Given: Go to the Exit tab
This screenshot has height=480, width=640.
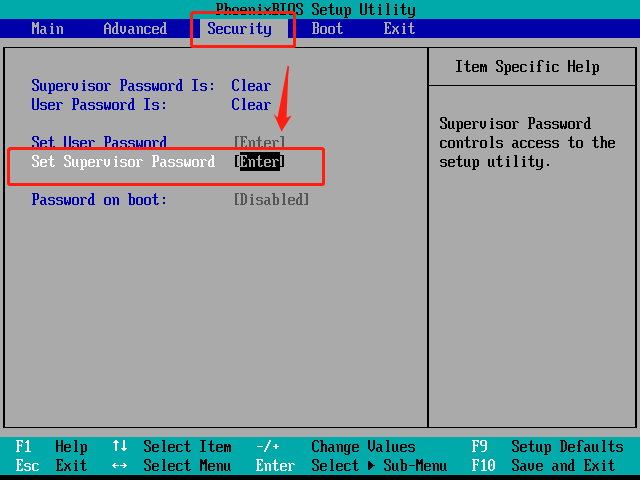Looking at the screenshot, I should 399,29.
